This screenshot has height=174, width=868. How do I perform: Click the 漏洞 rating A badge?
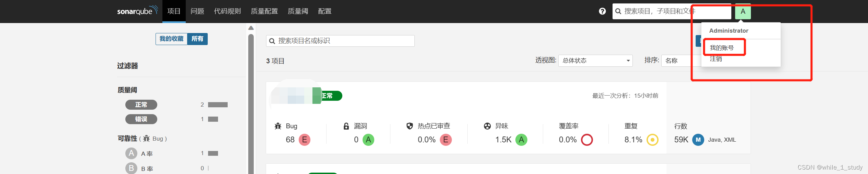click(x=368, y=140)
